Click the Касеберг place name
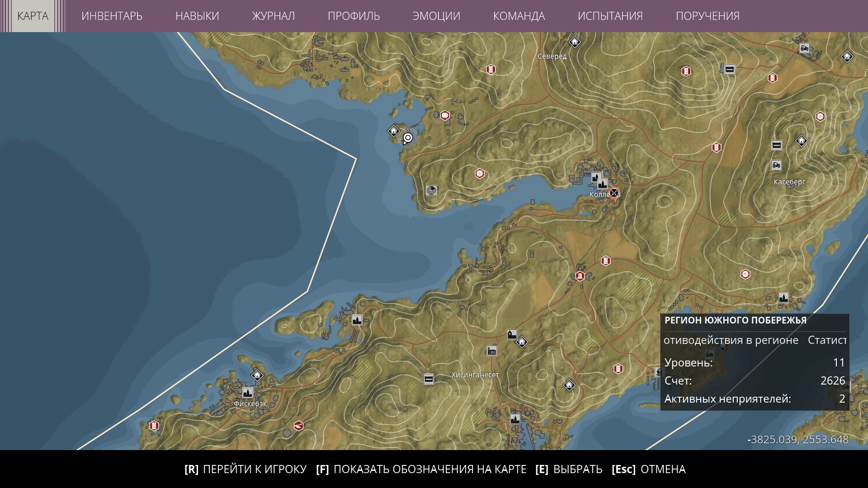 tap(789, 182)
